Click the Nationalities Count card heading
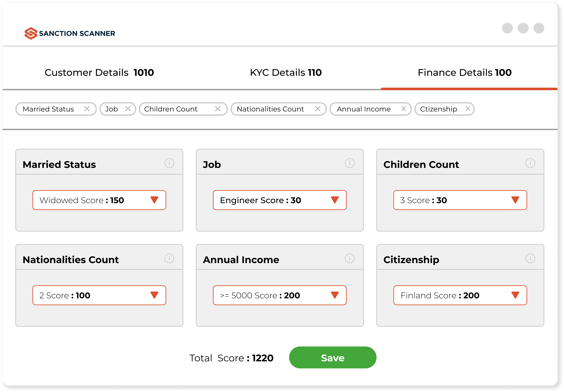The height and width of the screenshot is (392, 564). click(x=71, y=260)
